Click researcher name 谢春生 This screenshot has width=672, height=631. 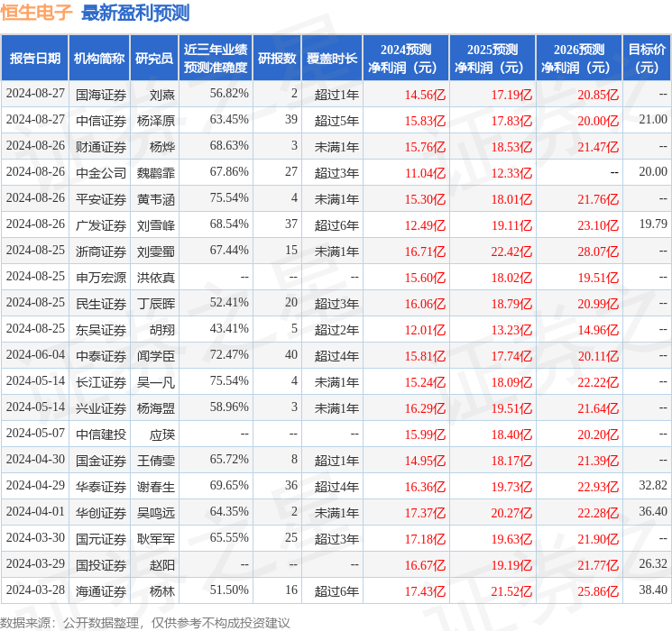click(x=156, y=487)
